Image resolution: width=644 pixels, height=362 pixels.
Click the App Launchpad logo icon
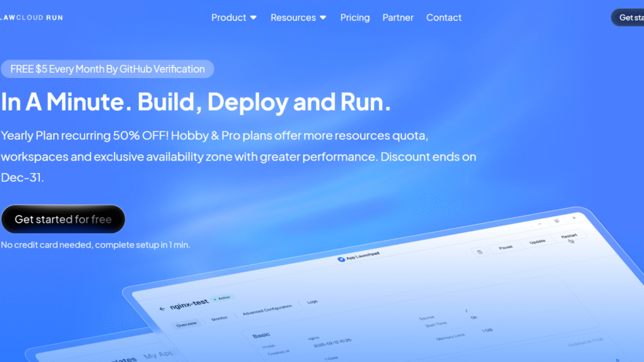coord(341,259)
